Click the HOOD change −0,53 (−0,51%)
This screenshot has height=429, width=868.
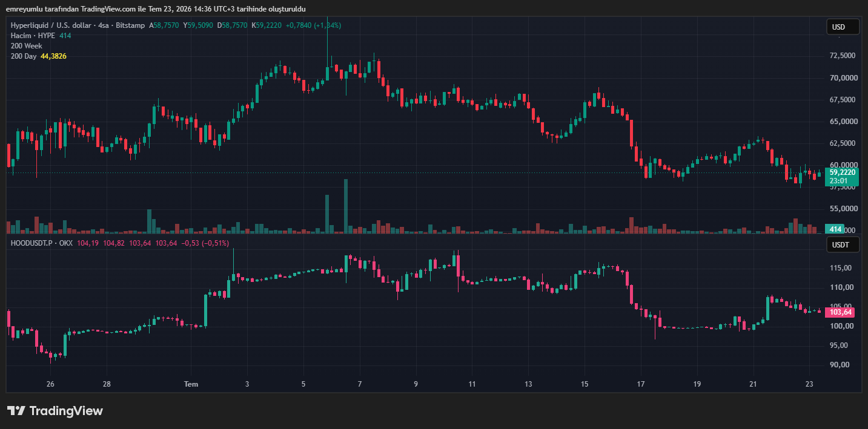[205, 243]
